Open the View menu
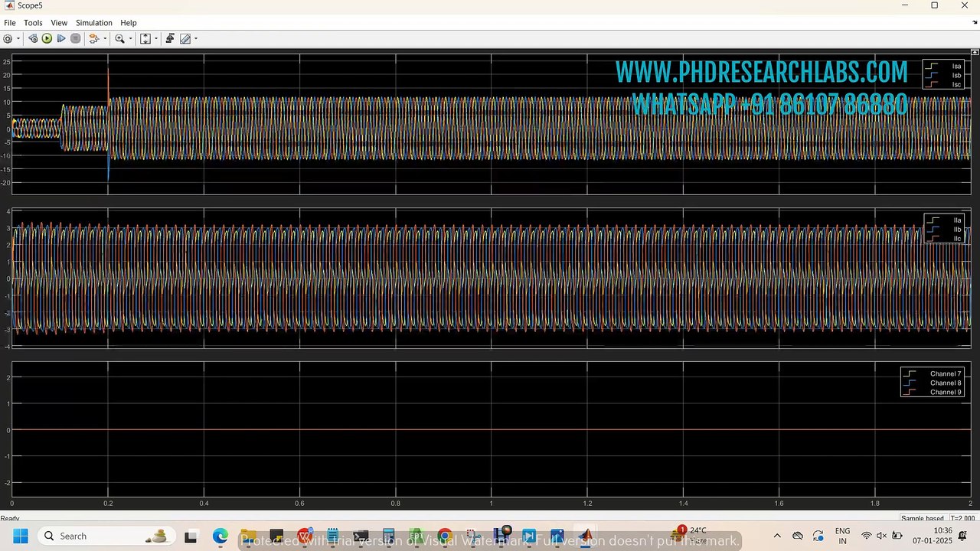This screenshot has height=551, width=980. point(59,23)
